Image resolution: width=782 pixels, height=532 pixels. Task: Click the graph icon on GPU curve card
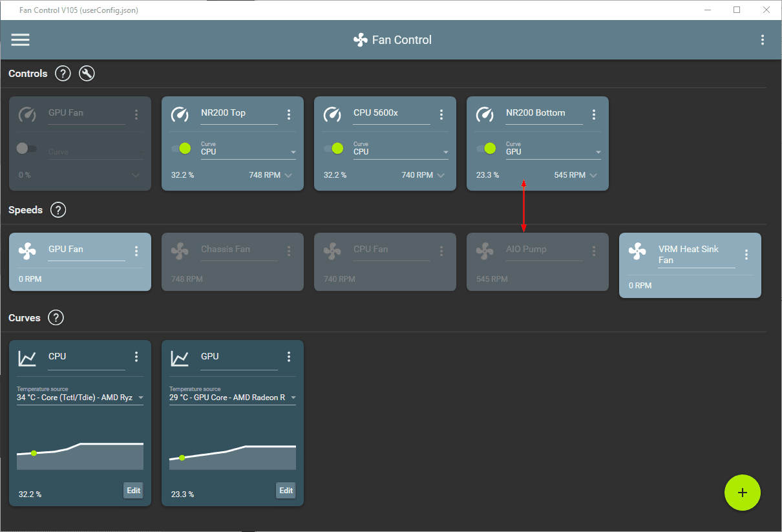(180, 357)
